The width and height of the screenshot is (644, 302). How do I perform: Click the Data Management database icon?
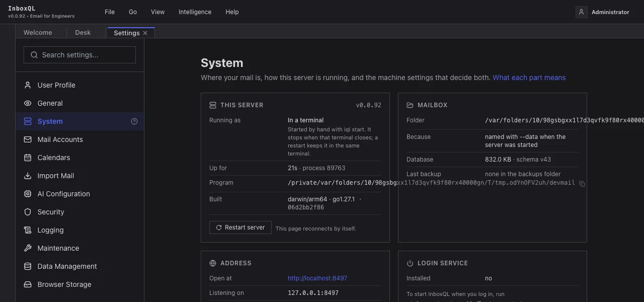pyautogui.click(x=28, y=266)
